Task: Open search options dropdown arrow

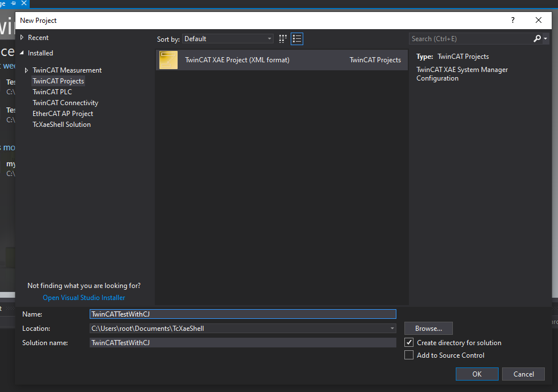Action: 545,38
